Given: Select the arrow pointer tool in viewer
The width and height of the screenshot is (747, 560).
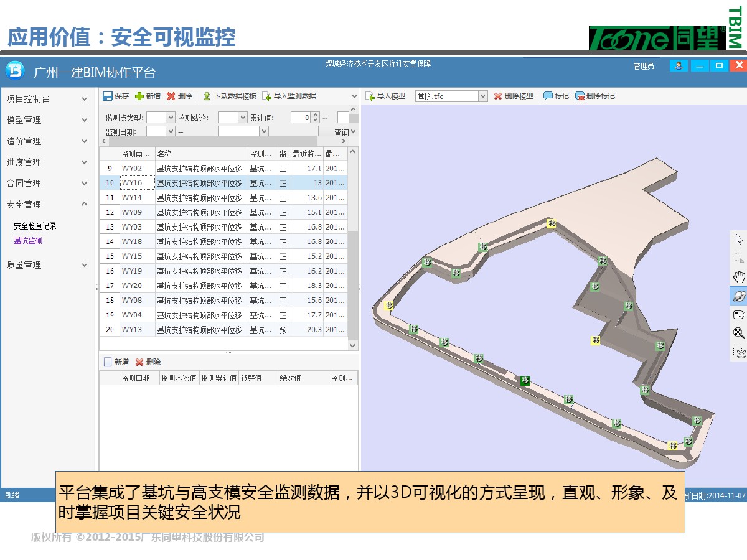Looking at the screenshot, I should click(739, 239).
